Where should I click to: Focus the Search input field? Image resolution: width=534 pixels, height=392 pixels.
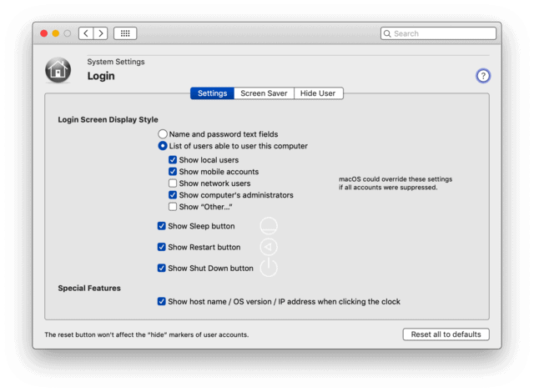pos(438,33)
